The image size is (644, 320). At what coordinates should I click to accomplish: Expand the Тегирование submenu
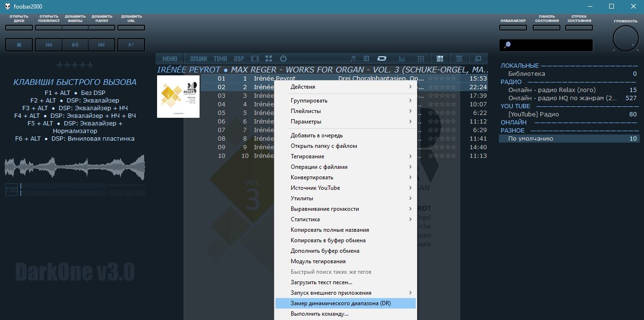point(346,156)
